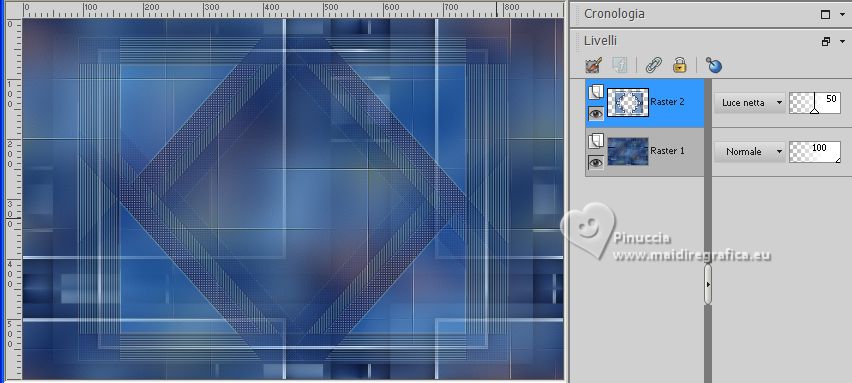The width and height of the screenshot is (852, 383).
Task: Click the Raster 1 layer thumbnail
Action: point(628,151)
